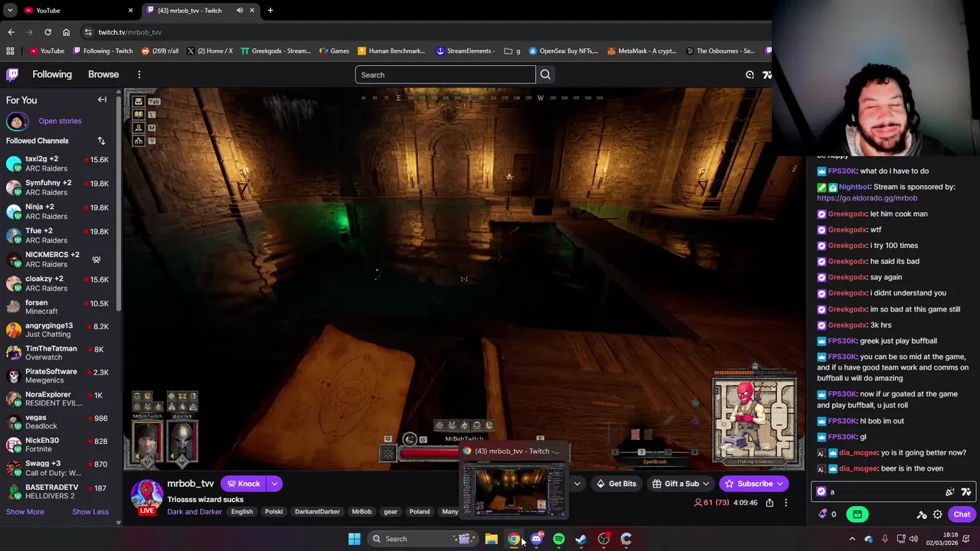Open the Following nav tab
The image size is (980, 551).
click(52, 74)
